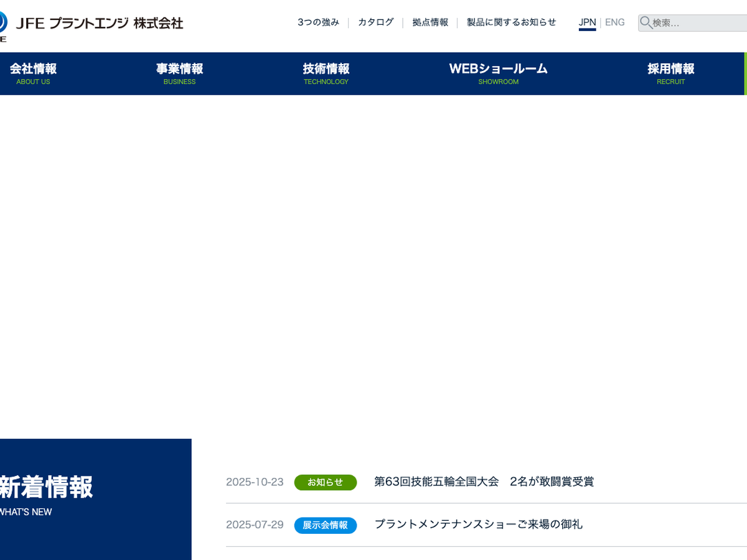The width and height of the screenshot is (747, 560).
Task: Go to the 拠点情報 page
Action: click(x=430, y=22)
